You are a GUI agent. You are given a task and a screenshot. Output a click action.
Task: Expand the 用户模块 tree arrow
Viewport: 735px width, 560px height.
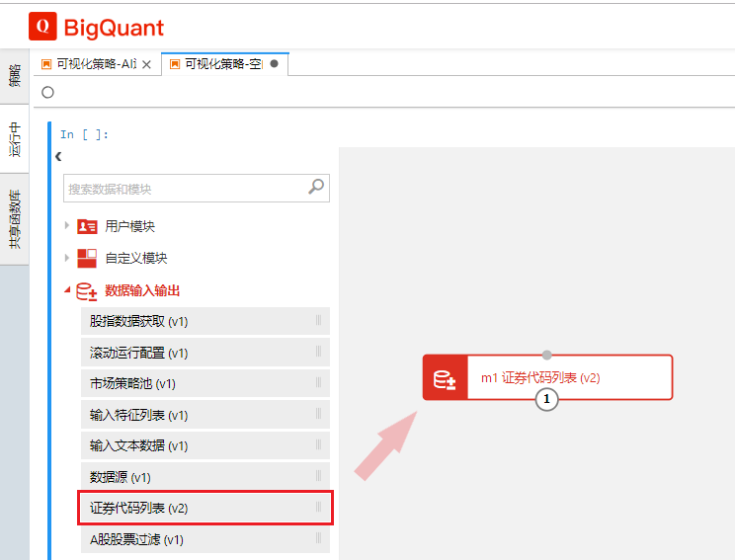[67, 225]
